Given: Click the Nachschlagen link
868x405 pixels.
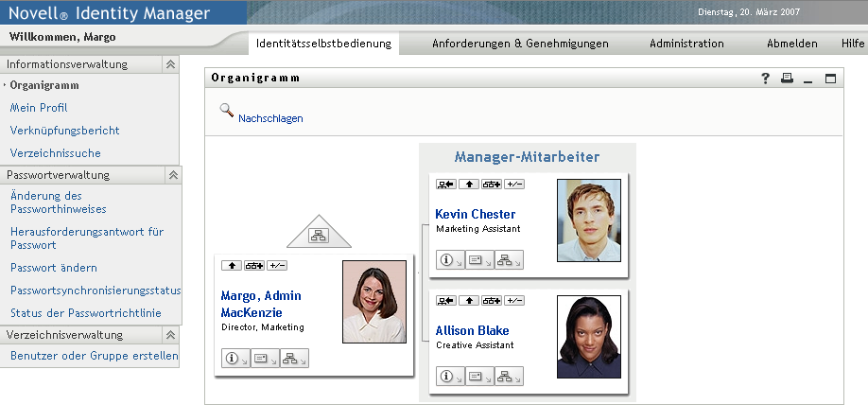Looking at the screenshot, I should [x=270, y=118].
